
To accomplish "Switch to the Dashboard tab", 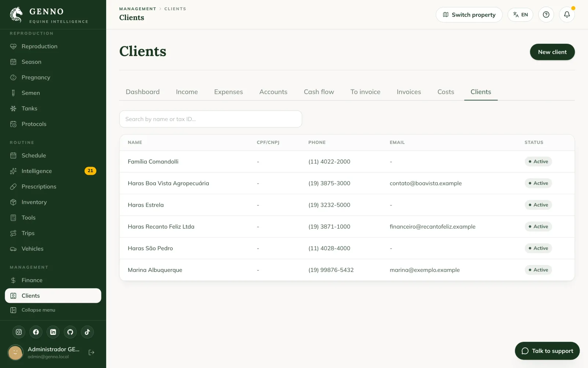I will pyautogui.click(x=143, y=92).
